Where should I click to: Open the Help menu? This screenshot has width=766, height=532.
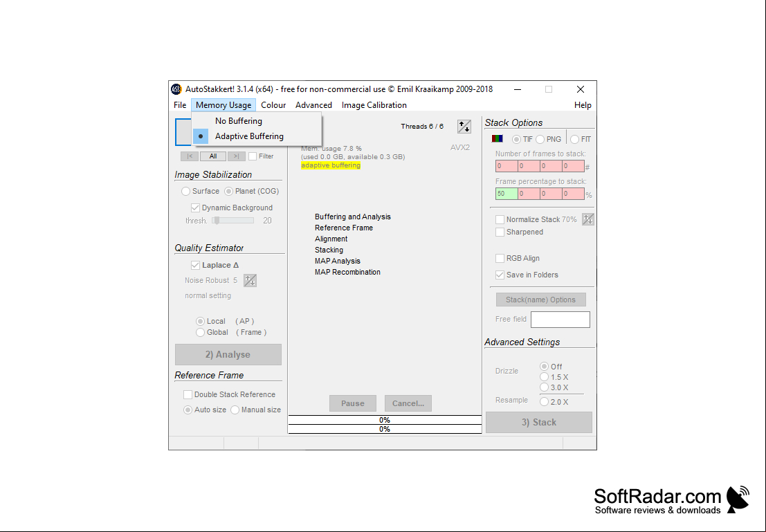(583, 105)
